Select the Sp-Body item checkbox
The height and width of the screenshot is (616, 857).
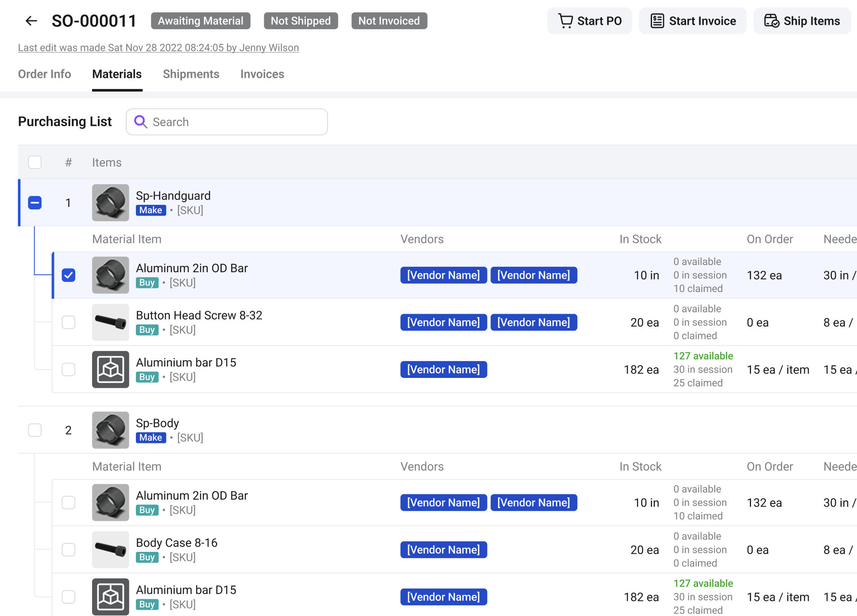pos(35,430)
